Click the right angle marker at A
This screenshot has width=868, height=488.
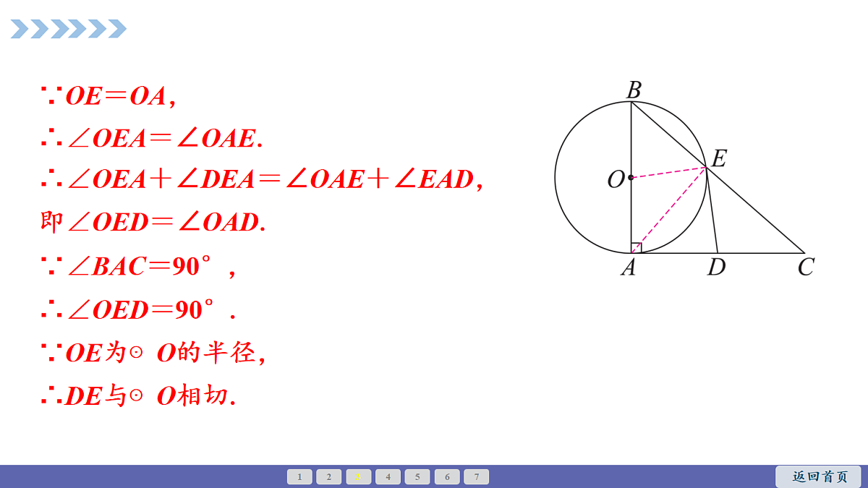point(636,248)
